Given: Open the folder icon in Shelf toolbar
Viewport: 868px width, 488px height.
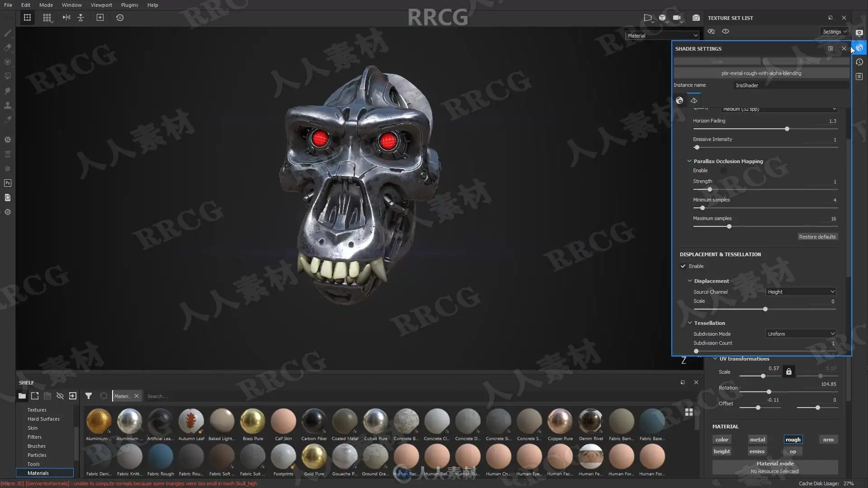Looking at the screenshot, I should point(22,396).
